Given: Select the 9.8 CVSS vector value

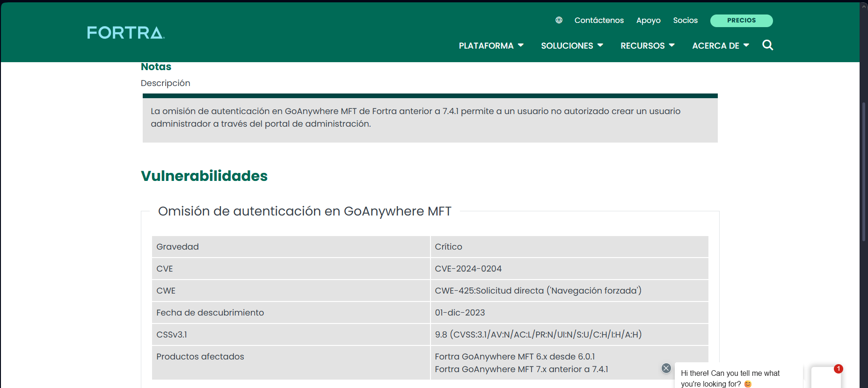Looking at the screenshot, I should [538, 335].
